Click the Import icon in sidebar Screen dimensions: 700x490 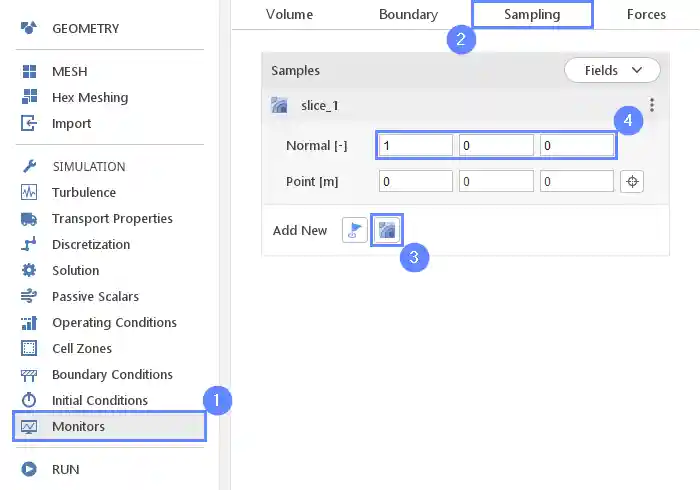(x=29, y=124)
